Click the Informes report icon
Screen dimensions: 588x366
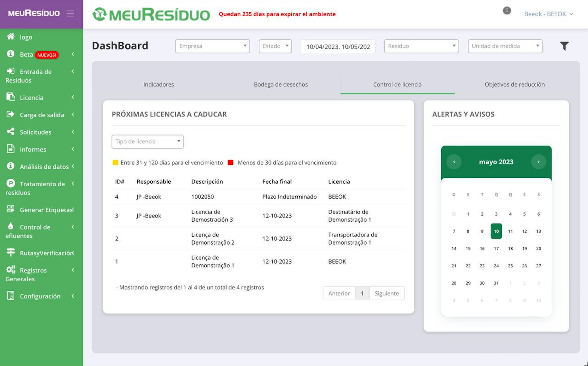tap(11, 149)
